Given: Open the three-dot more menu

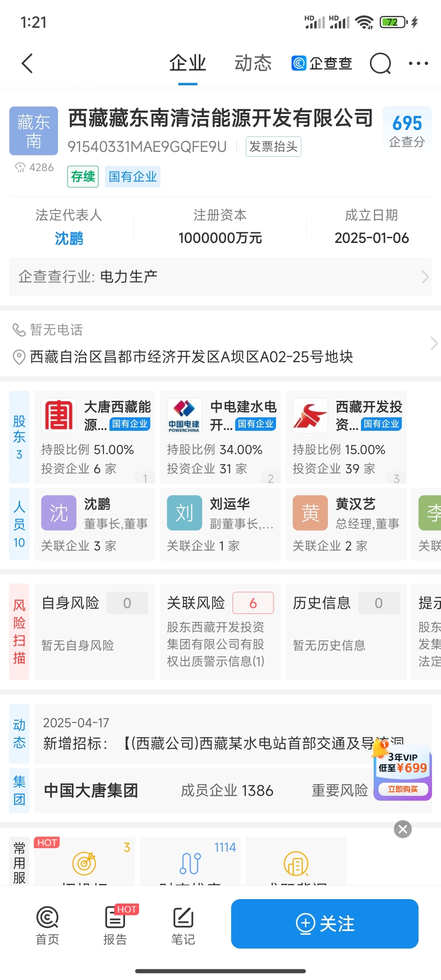Looking at the screenshot, I should (x=419, y=63).
